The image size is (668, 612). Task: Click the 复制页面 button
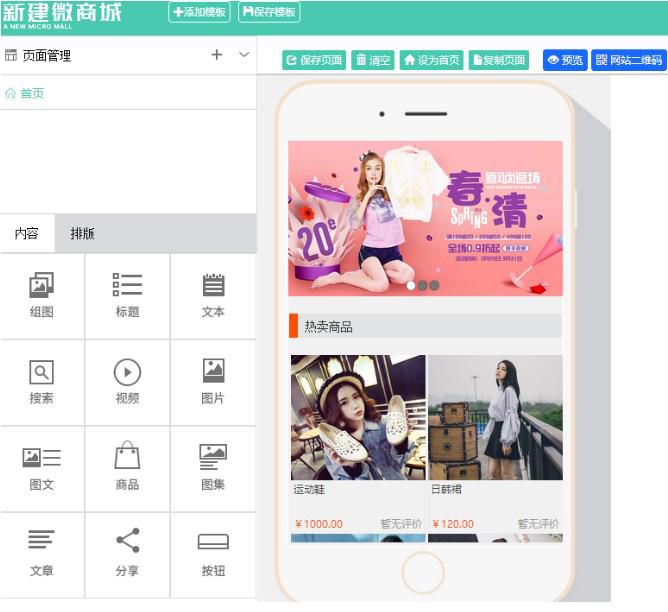[499, 60]
